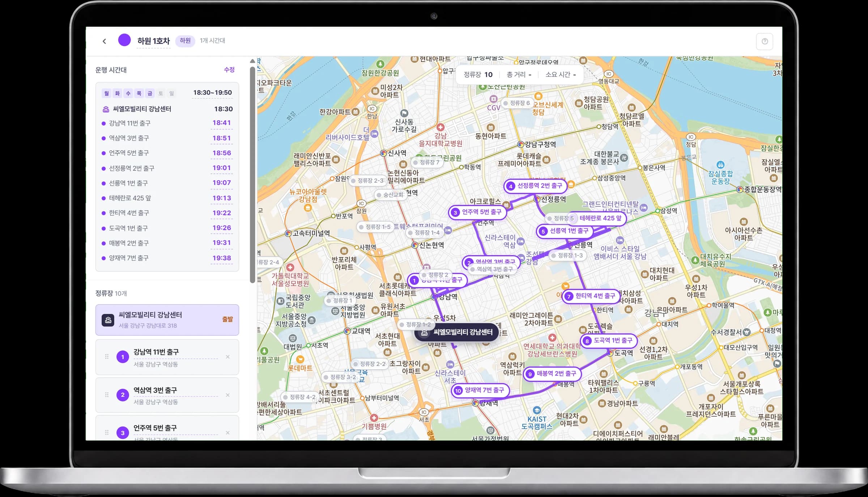Remove stop 역삼역 3번 출구 with X
The height and width of the screenshot is (497, 868).
point(227,395)
